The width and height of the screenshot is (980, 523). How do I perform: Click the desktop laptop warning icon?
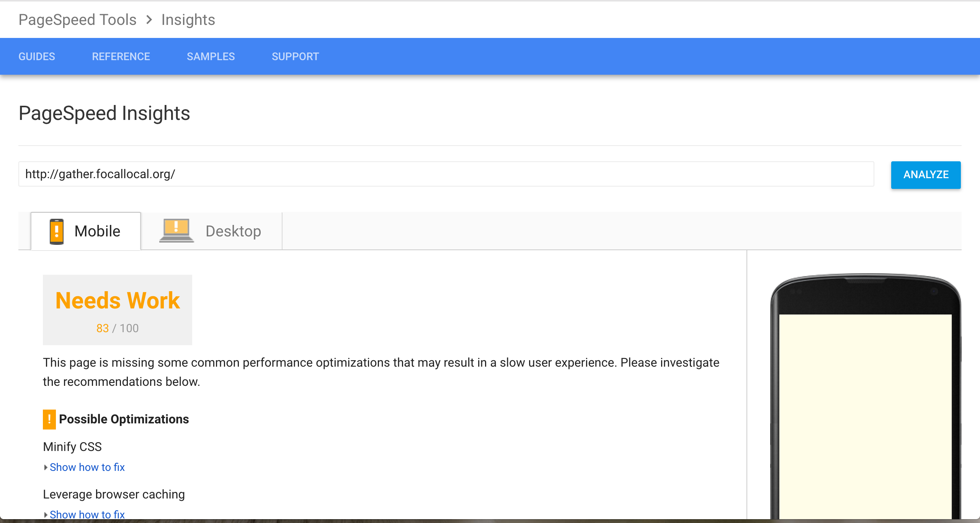coord(176,230)
